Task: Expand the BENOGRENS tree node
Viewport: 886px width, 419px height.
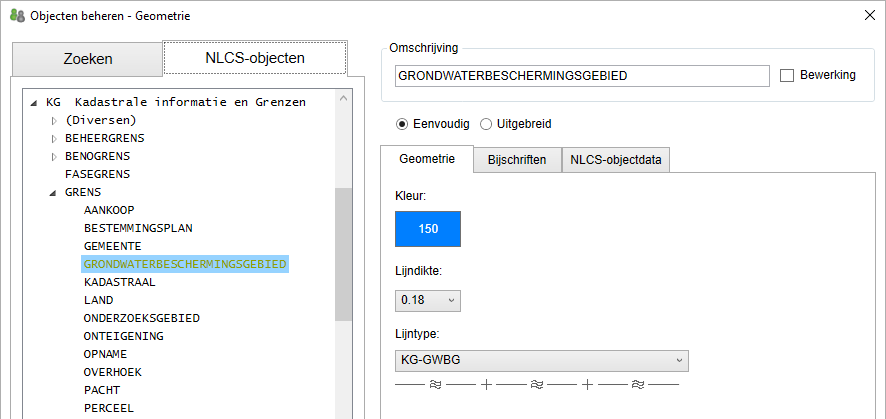Action: coord(55,156)
